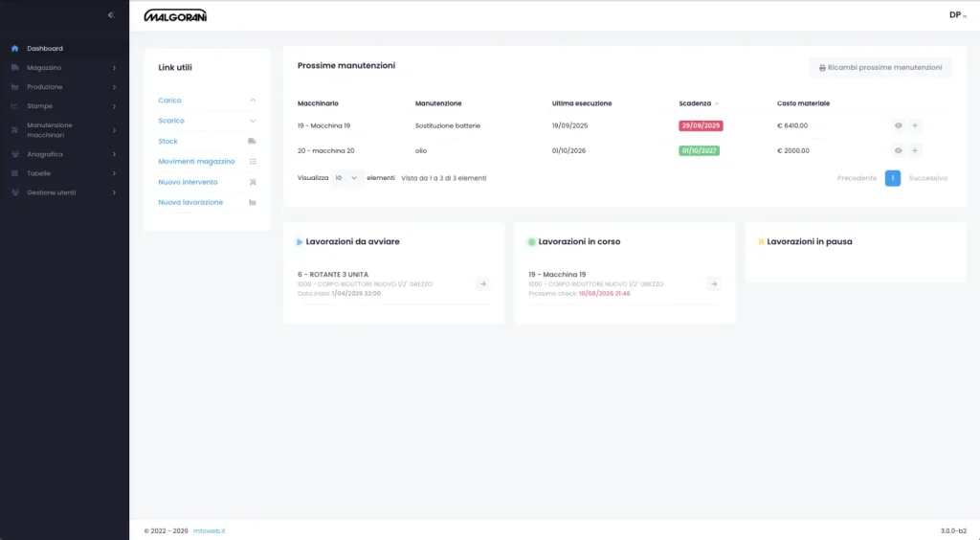
Task: Expand the Magazzino menu chevron
Action: 115,67
